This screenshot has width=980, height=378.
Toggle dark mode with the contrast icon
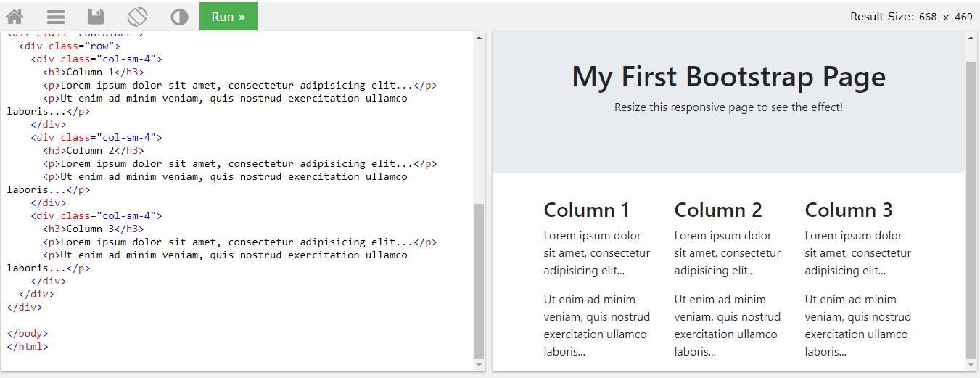pos(179,17)
